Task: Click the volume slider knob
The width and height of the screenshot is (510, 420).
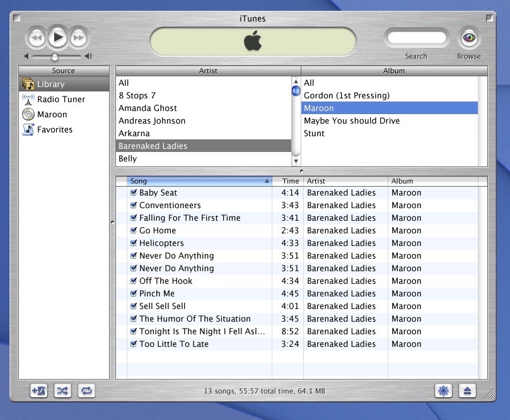Action: (x=55, y=57)
